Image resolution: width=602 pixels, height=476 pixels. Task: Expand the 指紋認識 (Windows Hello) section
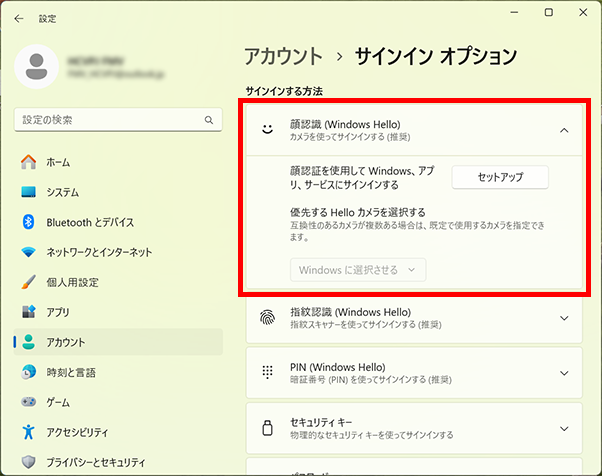click(564, 318)
